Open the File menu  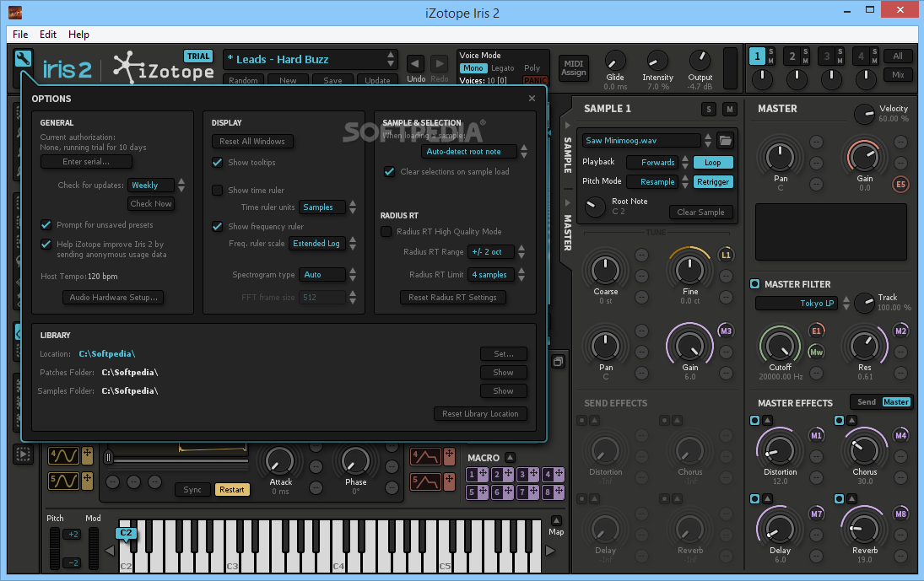click(20, 34)
